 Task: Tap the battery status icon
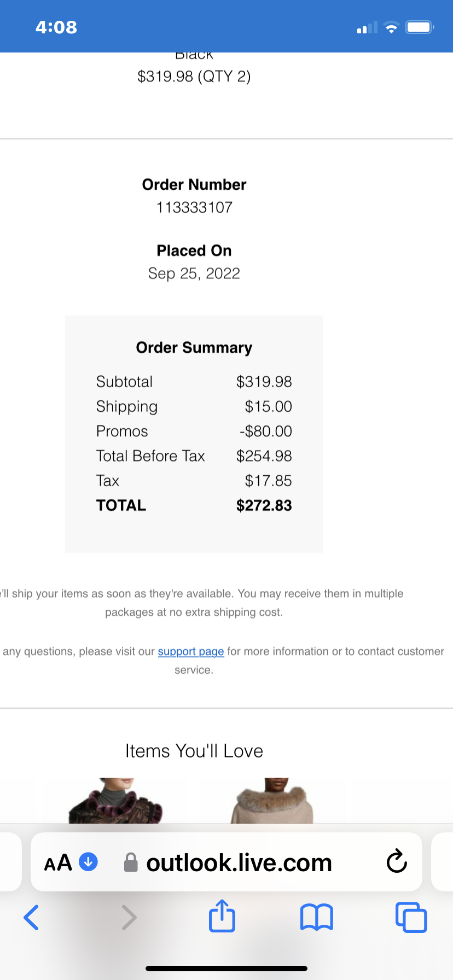pos(419,27)
